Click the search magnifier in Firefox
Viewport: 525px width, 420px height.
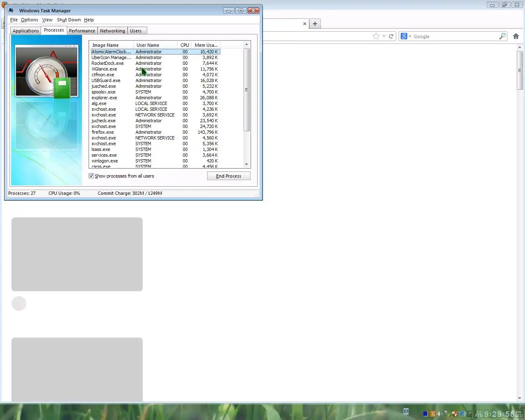502,36
